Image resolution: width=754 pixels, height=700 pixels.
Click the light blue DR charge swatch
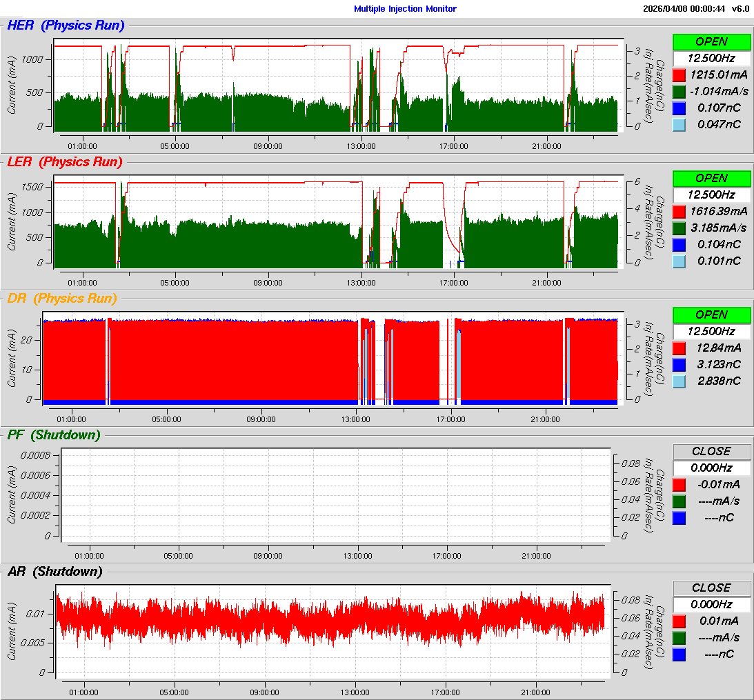[679, 381]
